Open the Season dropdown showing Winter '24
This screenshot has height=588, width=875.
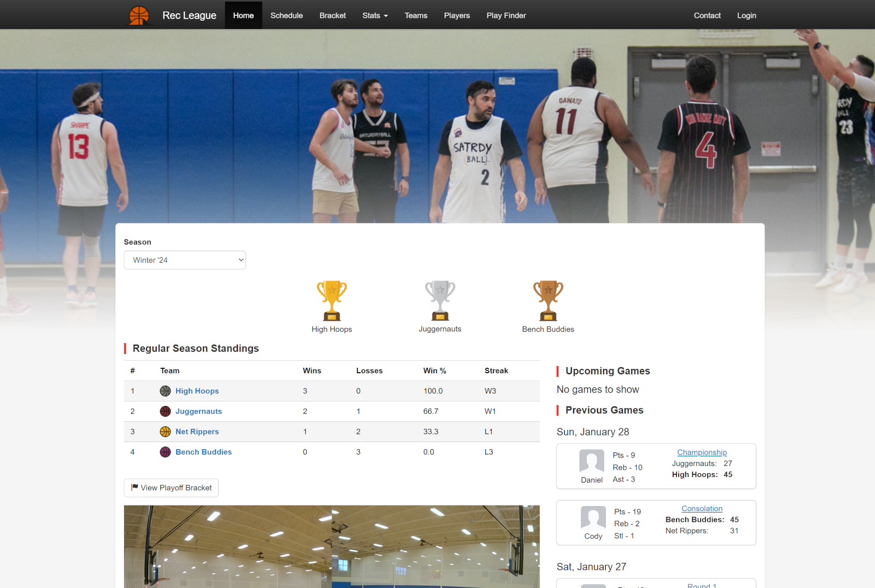185,260
